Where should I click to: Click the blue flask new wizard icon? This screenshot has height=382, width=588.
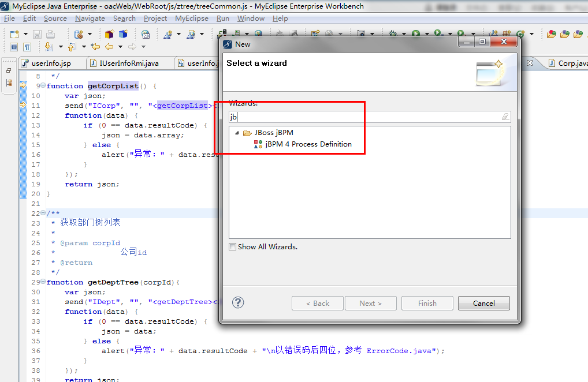168,35
